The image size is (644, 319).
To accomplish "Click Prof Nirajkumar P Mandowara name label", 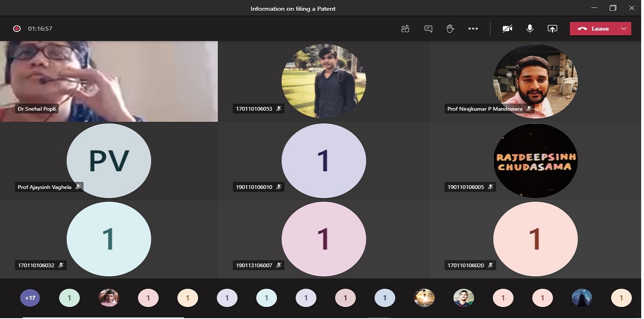I will (485, 109).
